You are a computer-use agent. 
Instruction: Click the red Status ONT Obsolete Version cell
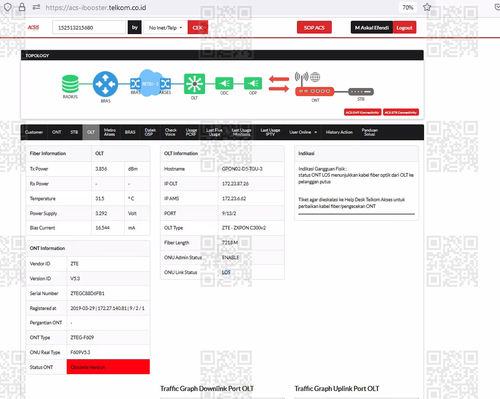click(108, 367)
